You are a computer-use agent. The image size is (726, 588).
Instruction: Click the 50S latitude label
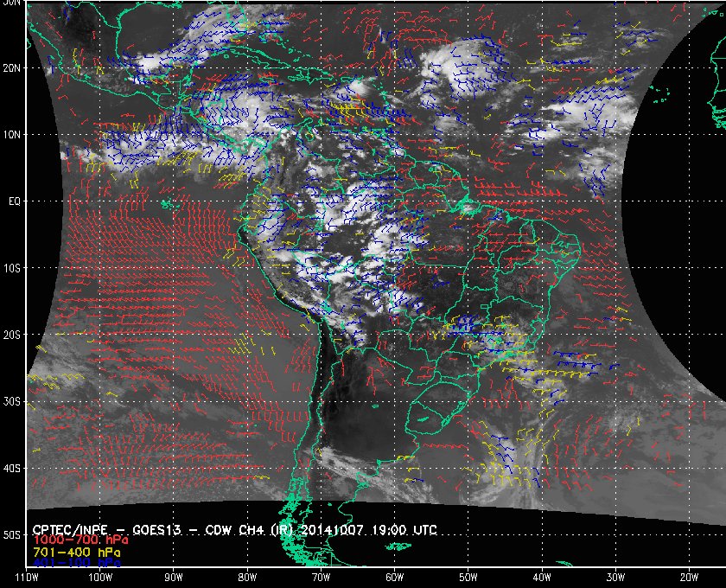pos(12,534)
